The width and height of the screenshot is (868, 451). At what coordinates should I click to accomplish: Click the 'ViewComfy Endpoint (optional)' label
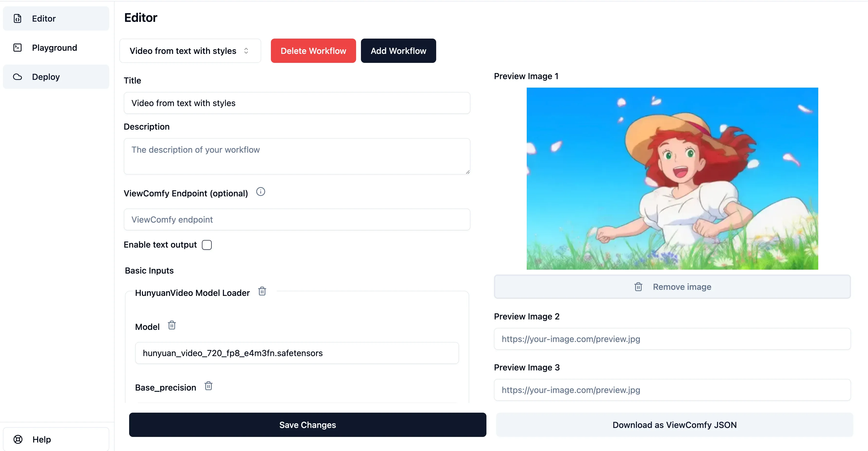coord(186,193)
